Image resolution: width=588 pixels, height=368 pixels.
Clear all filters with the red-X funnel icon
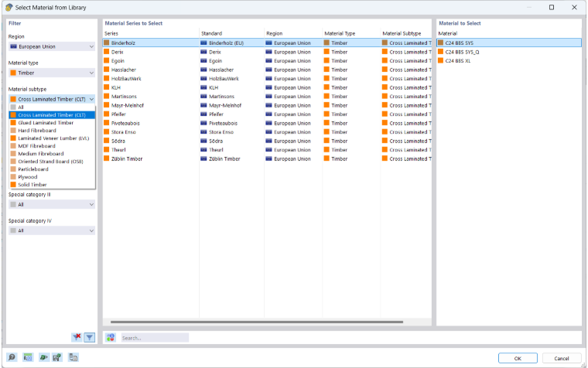77,337
